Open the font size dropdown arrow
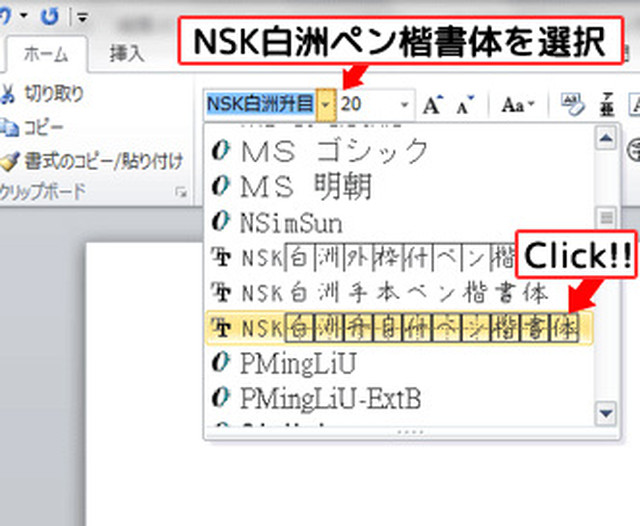640x526 pixels. tap(404, 104)
